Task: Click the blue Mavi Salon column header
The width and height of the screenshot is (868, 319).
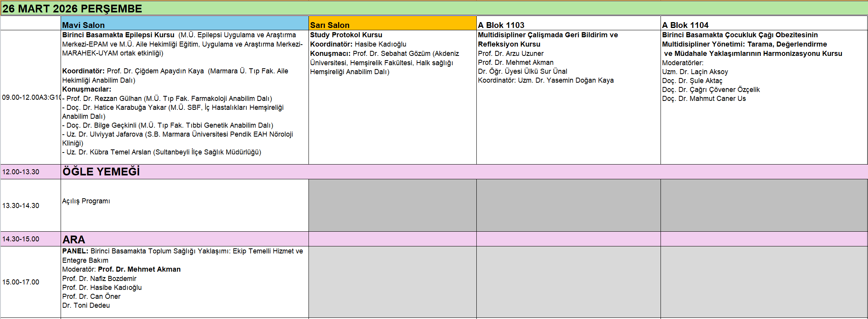Action: point(185,24)
